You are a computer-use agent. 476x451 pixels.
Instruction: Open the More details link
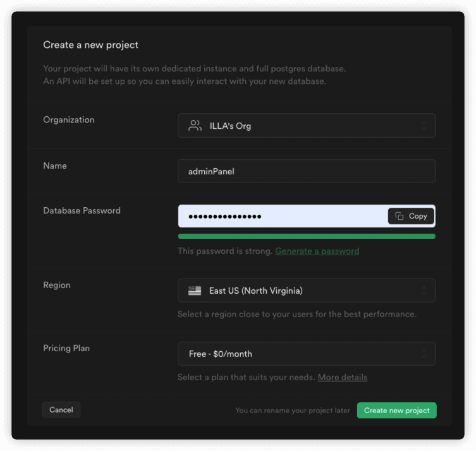(x=343, y=377)
